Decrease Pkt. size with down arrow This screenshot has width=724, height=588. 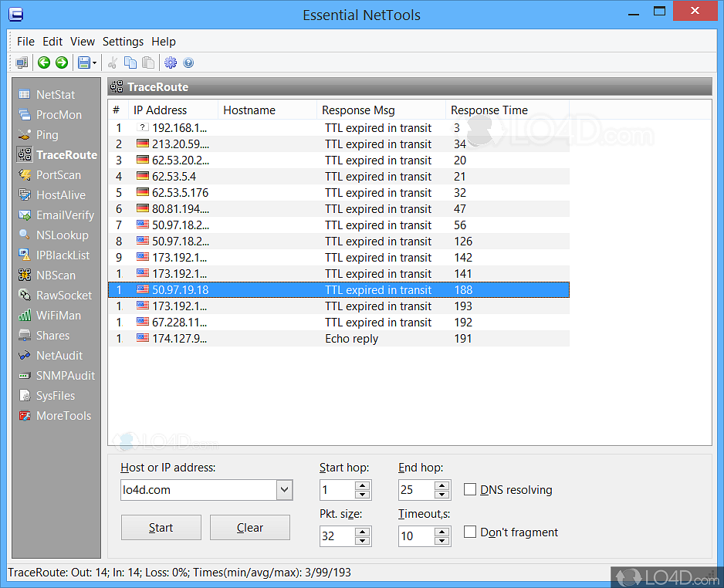click(x=363, y=540)
